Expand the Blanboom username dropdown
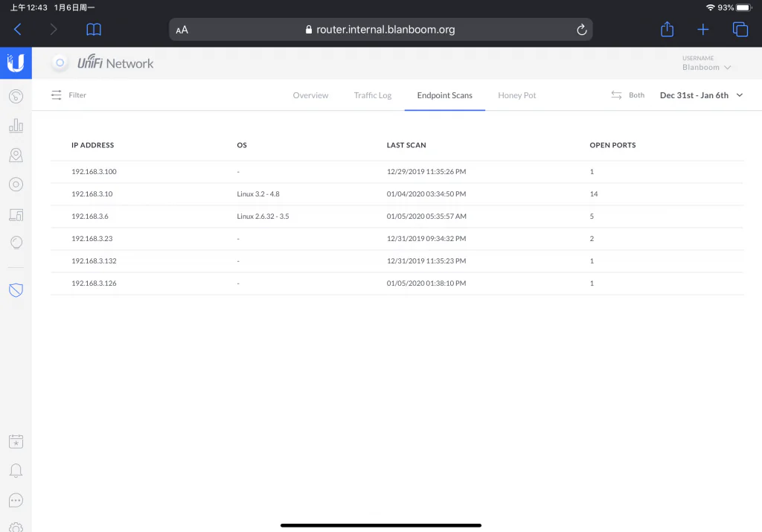Viewport: 762px width, 532px height. tap(706, 68)
